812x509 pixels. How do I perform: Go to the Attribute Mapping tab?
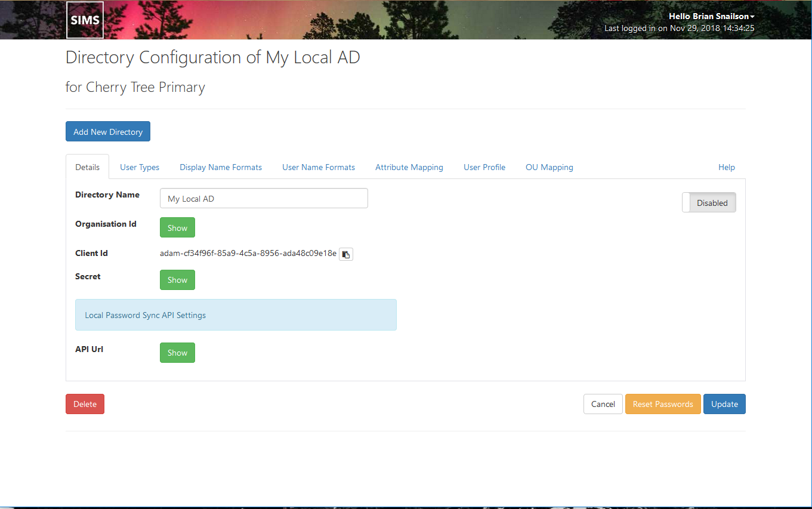click(409, 167)
